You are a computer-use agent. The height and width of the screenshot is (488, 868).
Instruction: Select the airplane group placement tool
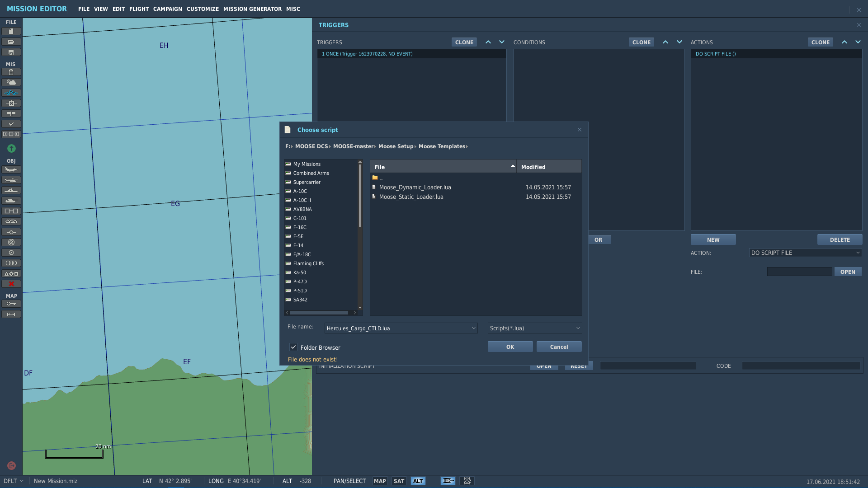coord(11,169)
